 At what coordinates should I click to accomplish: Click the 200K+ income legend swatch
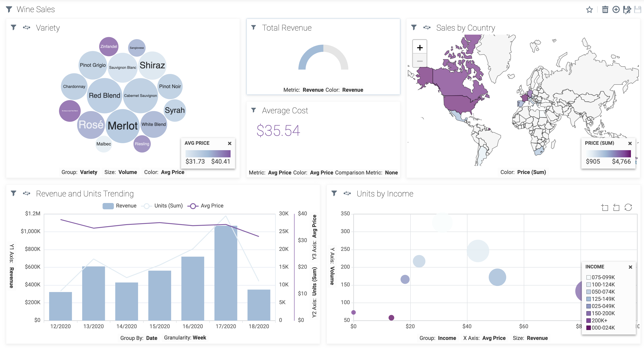click(589, 321)
